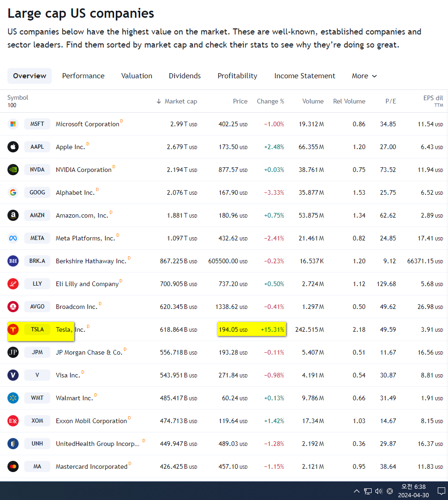The image size is (448, 500).
Task: Click the UNH ticker button
Action: (37, 444)
